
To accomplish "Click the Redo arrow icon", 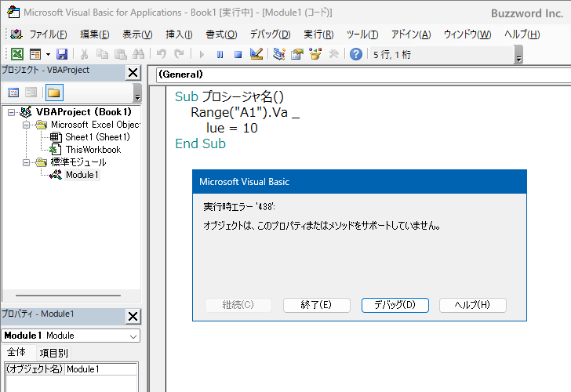I will point(179,54).
